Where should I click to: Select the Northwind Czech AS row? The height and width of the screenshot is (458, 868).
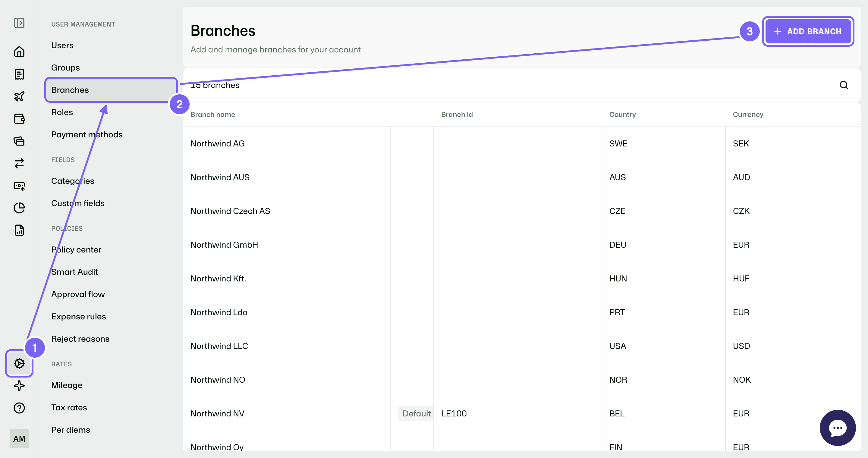click(522, 211)
